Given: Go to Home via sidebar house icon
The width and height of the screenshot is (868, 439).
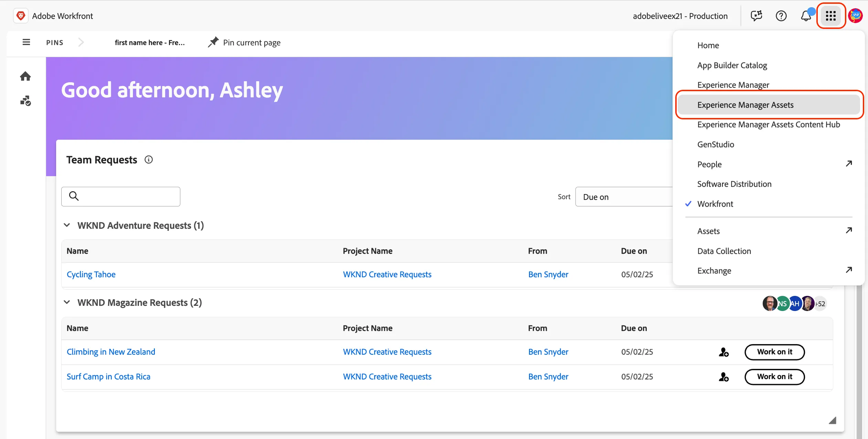Looking at the screenshot, I should (25, 76).
